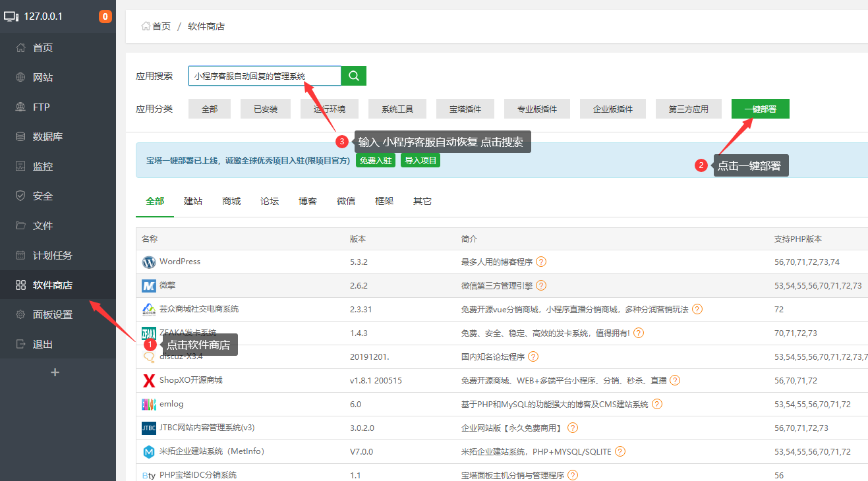
Task: Switch to the 全部 deployment tab
Action: tap(155, 201)
